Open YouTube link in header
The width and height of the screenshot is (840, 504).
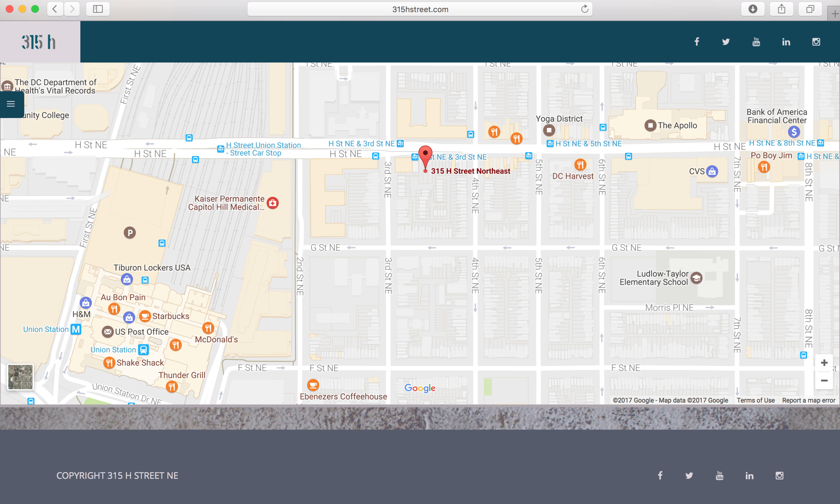756,42
